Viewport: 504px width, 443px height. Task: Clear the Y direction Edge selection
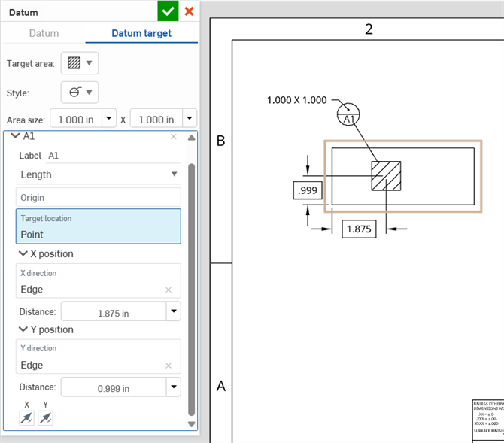point(169,366)
